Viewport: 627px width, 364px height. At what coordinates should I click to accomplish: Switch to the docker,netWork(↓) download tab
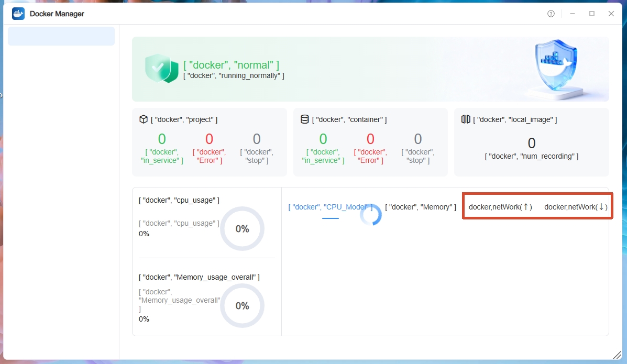(x=576, y=207)
